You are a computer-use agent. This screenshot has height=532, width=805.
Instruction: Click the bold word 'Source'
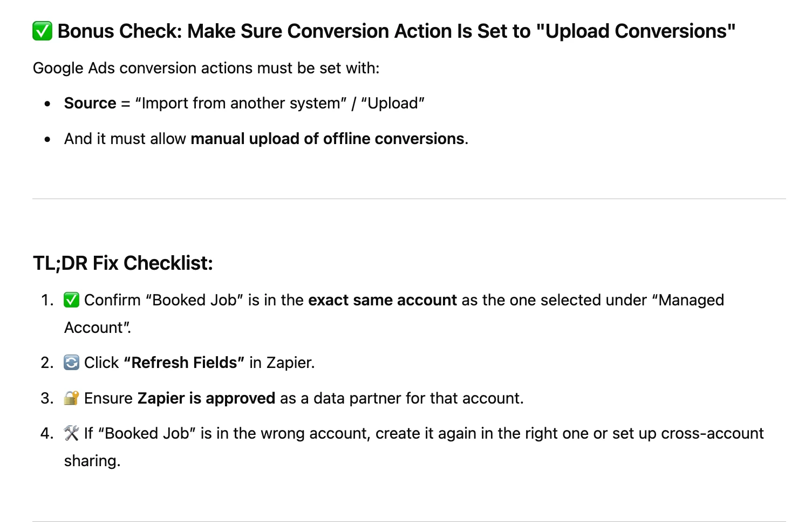tap(90, 103)
